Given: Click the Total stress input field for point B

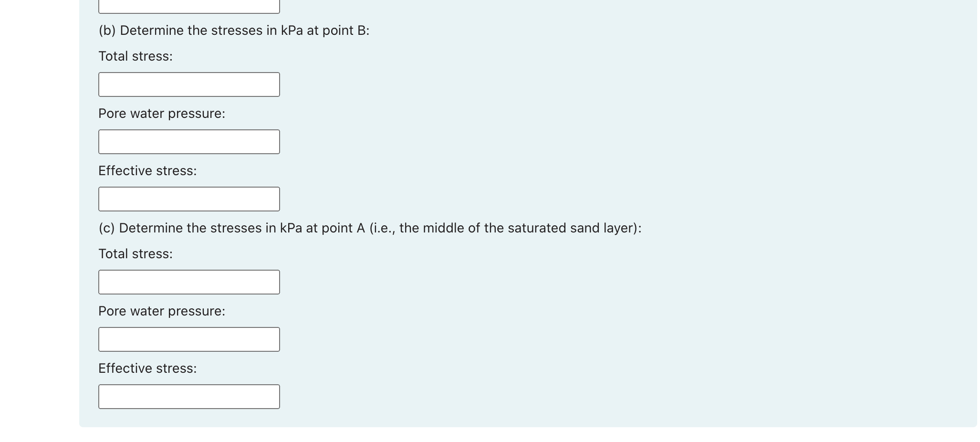Looking at the screenshot, I should tap(189, 84).
